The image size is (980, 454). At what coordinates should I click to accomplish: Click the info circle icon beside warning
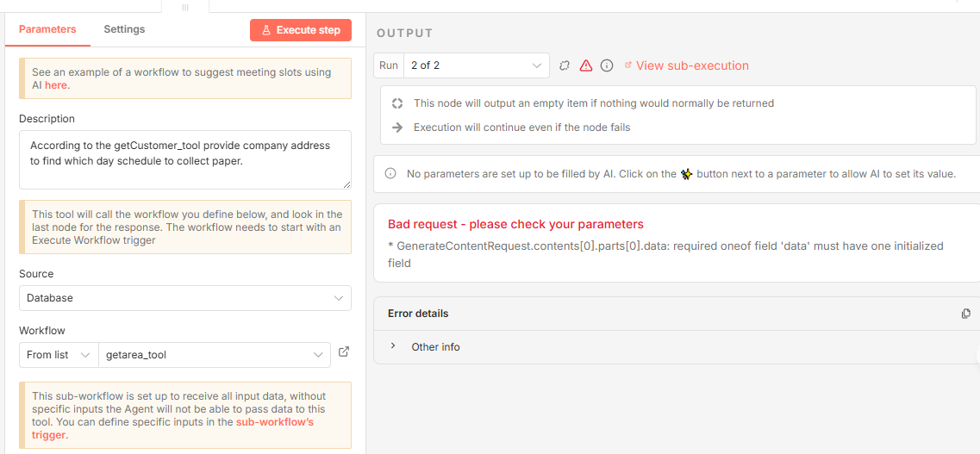click(x=607, y=65)
